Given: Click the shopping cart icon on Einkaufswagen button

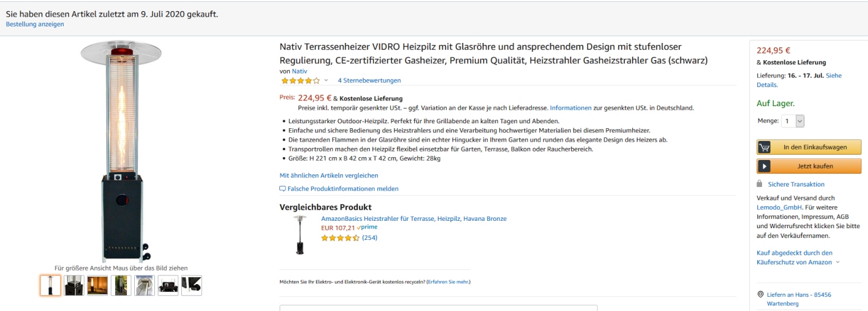Looking at the screenshot, I should pos(764,147).
